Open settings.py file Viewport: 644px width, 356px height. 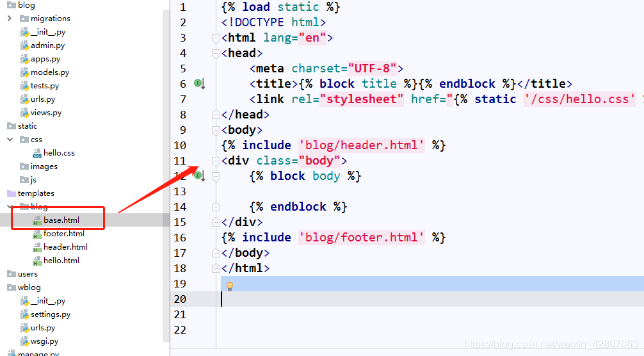coord(51,314)
